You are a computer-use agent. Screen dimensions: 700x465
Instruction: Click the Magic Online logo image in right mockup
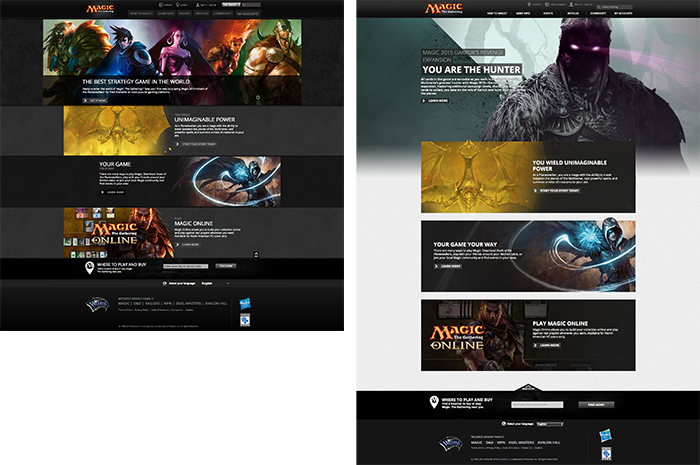tap(457, 338)
